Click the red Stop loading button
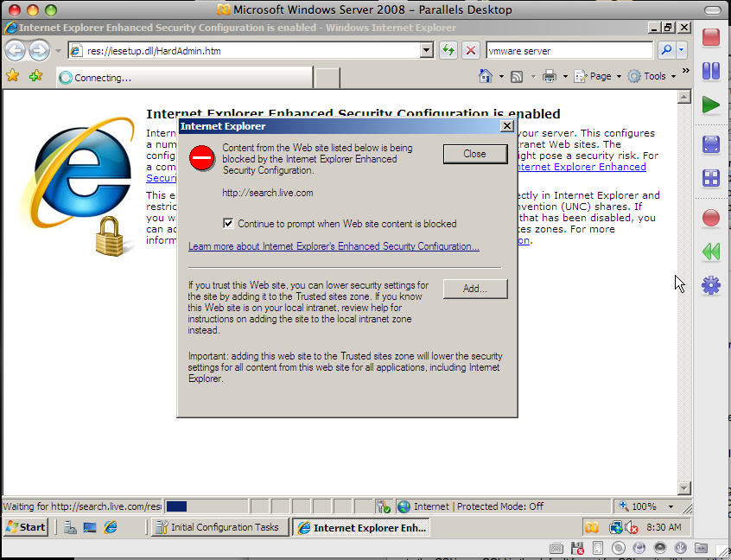Viewport: 731px width, 560px height. click(471, 50)
